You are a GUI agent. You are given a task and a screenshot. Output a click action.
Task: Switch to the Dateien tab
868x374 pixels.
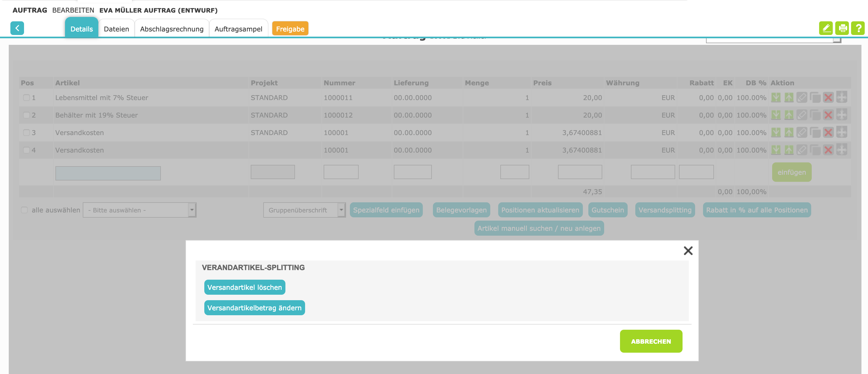point(116,29)
